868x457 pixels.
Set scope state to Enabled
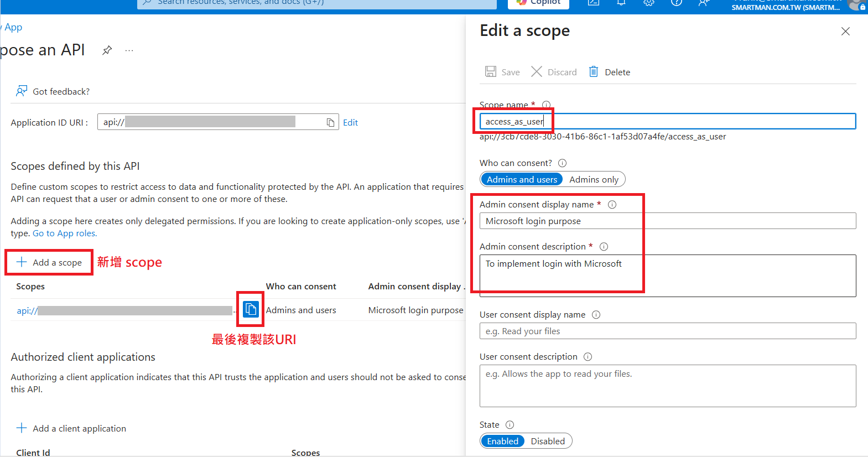[502, 441]
